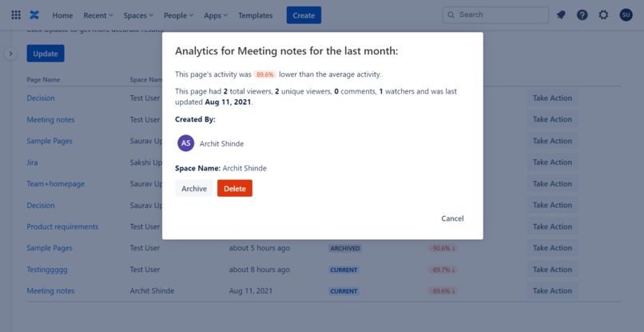Click the Confluence logo icon
Screen dimensions: 644x332
point(34,15)
